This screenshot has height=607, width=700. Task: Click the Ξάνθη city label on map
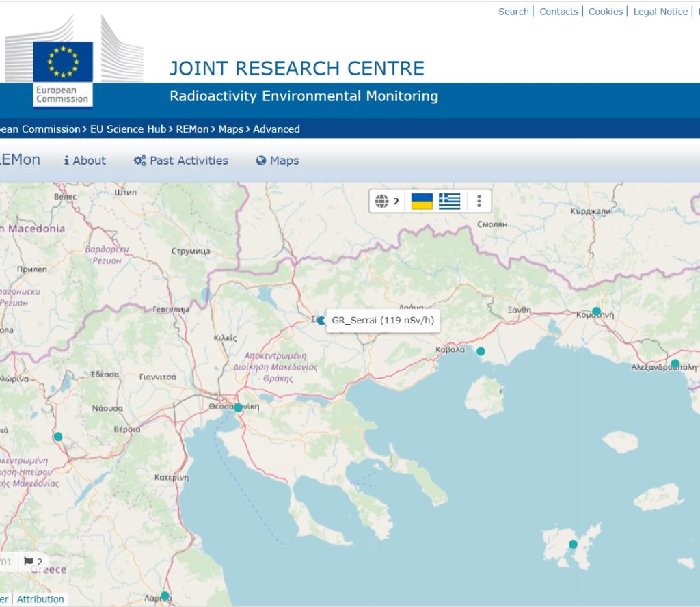(x=520, y=310)
